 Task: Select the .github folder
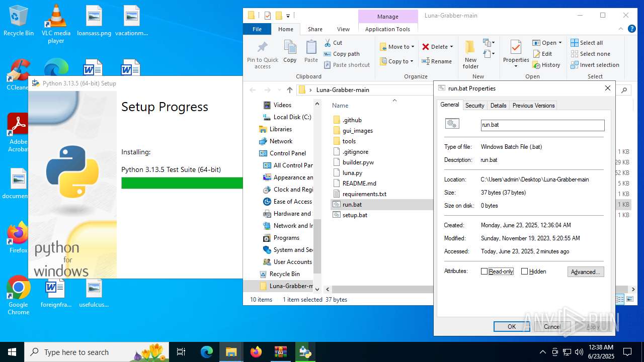[x=352, y=120]
